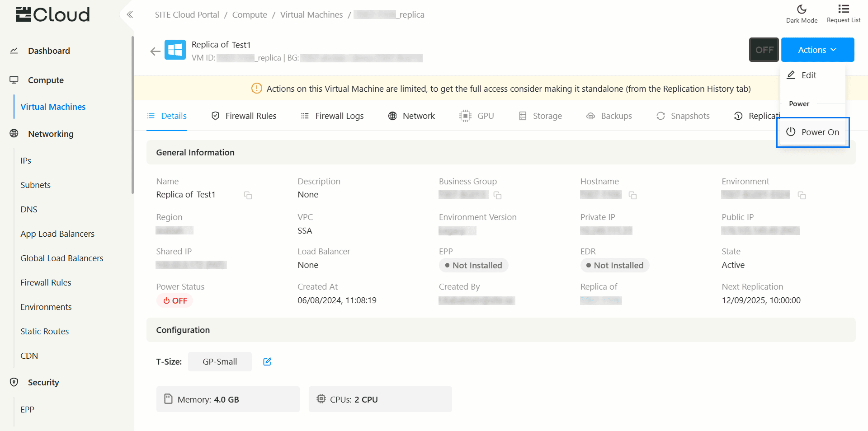Click the back arrow next to VM name

point(155,51)
